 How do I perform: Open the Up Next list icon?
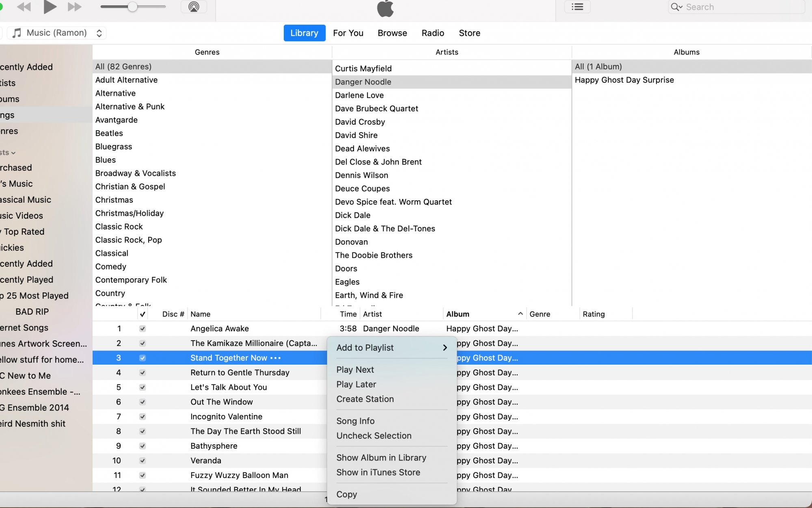(577, 7)
